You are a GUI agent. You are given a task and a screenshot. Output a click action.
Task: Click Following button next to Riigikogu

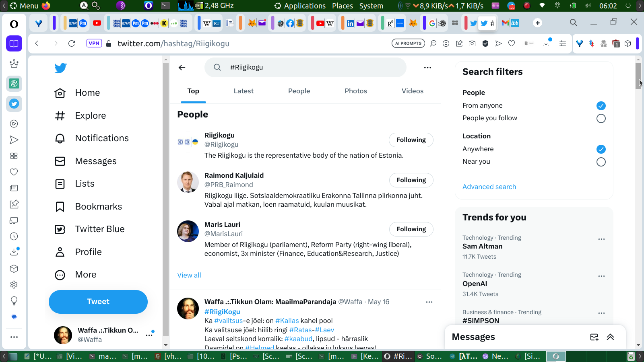tap(411, 140)
